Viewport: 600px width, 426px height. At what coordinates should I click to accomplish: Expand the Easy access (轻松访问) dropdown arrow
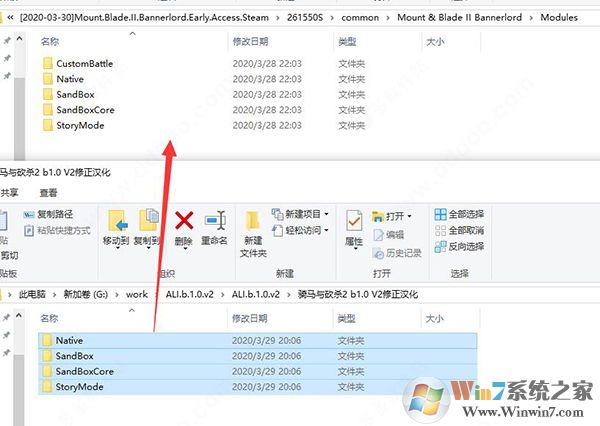tap(326, 230)
